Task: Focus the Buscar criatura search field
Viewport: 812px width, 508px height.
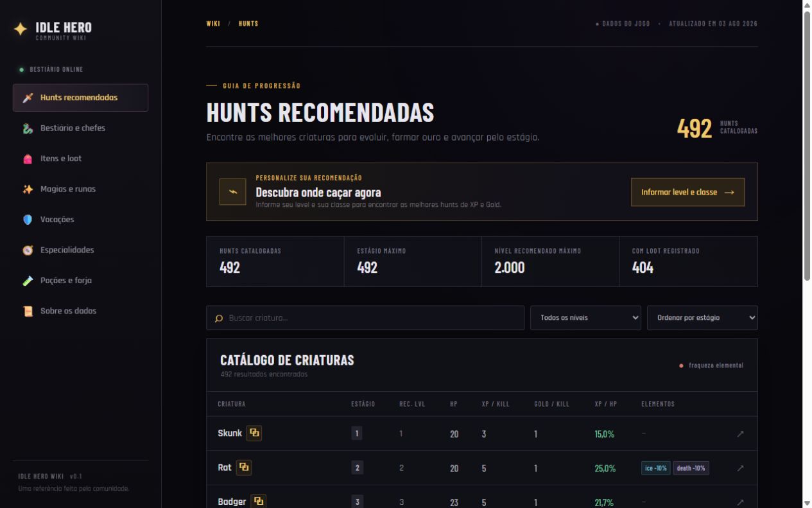Action: pyautogui.click(x=365, y=318)
